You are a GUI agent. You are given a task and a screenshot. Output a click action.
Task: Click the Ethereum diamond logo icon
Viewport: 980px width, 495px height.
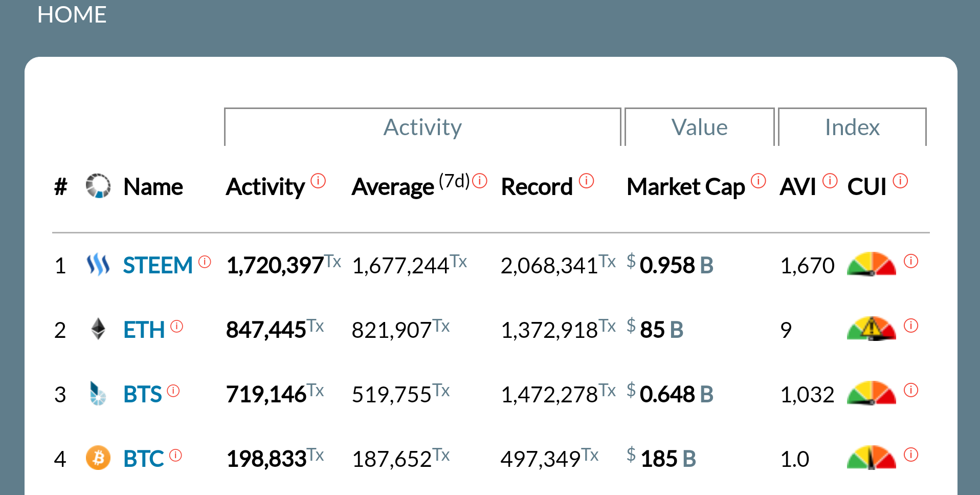tap(98, 329)
